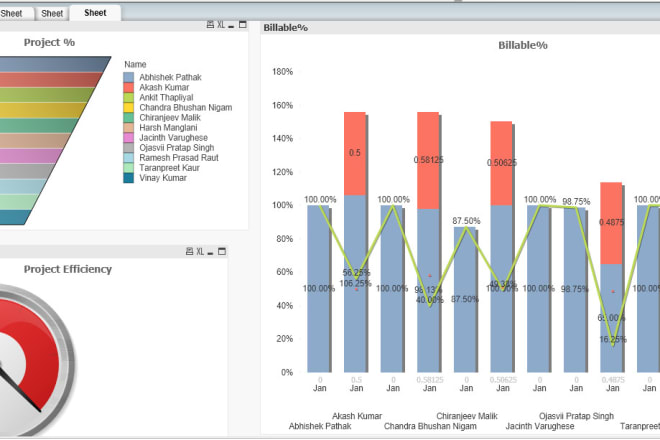Click the 'Project Efficiency' chart title
Image resolution: width=660 pixels, height=440 pixels.
[68, 269]
